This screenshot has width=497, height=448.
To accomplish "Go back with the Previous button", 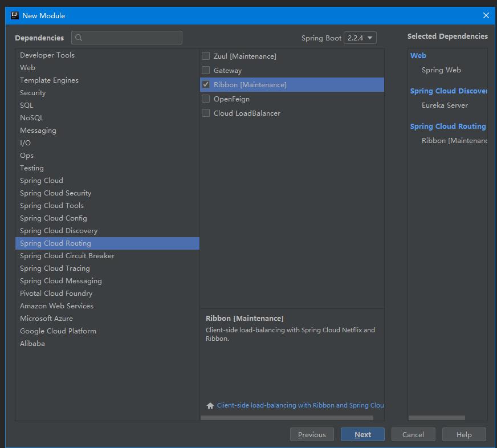I will click(x=312, y=434).
